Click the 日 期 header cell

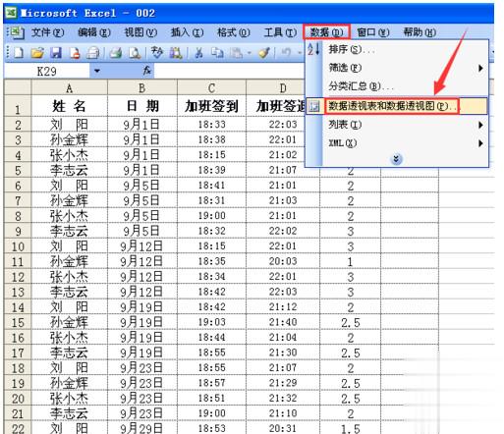(x=142, y=106)
